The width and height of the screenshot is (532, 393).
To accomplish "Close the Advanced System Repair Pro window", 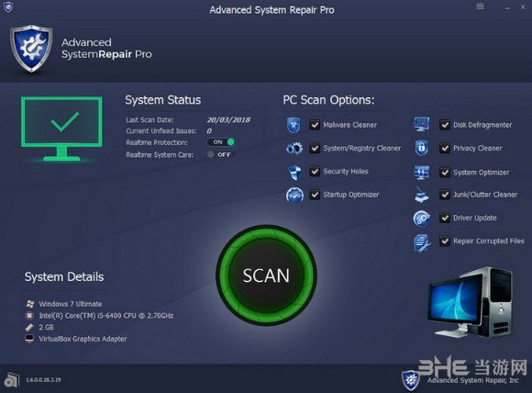I will pos(523,6).
